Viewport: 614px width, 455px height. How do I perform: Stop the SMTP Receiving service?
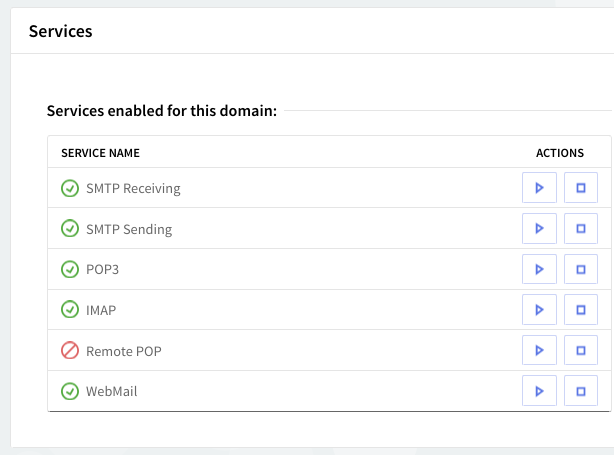[x=580, y=188]
